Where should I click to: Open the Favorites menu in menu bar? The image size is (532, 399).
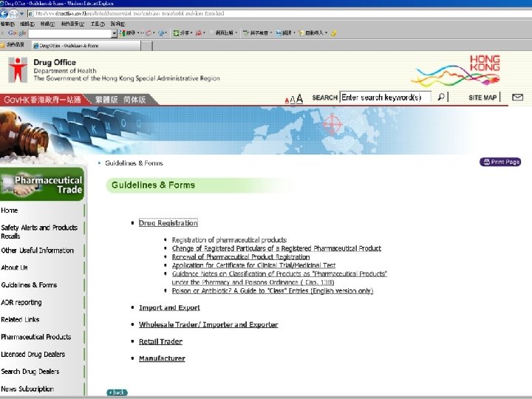click(72, 24)
